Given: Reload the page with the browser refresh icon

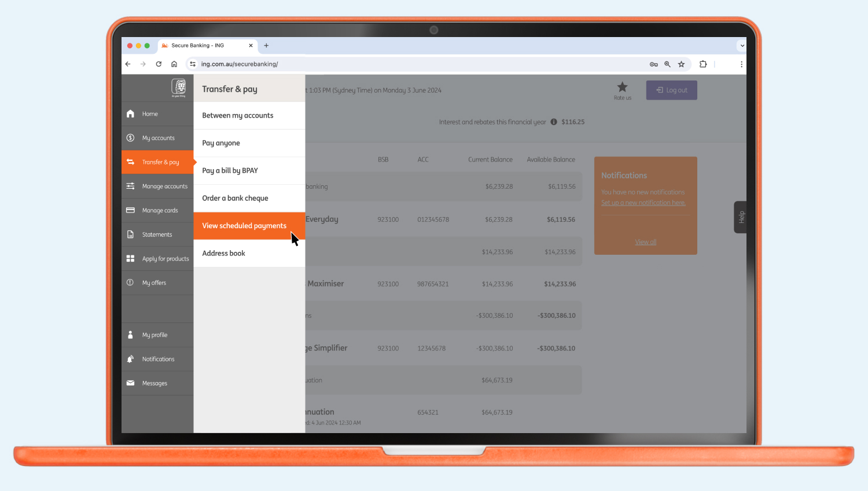Looking at the screenshot, I should coord(159,64).
